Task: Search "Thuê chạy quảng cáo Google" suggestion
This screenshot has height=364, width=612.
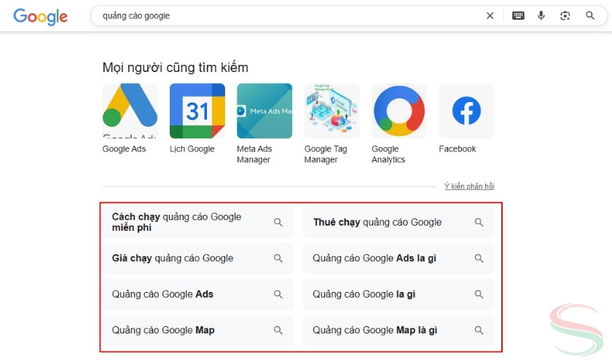Action: [399, 222]
